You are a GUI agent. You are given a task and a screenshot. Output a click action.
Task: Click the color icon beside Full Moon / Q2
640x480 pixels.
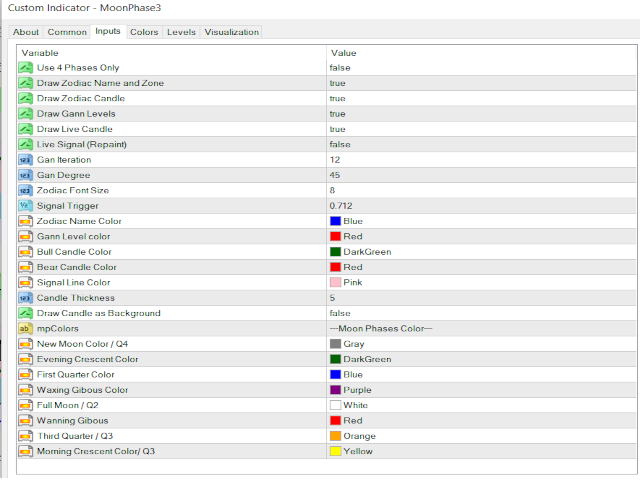coord(25,406)
